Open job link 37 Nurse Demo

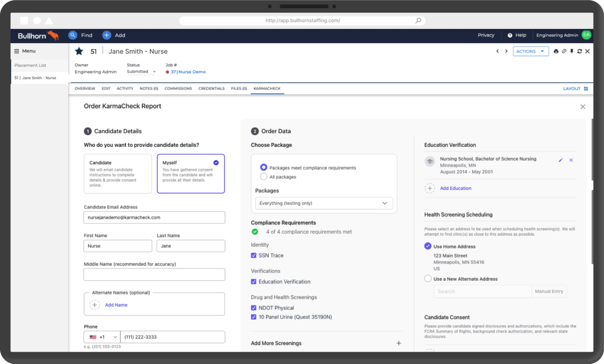pyautogui.click(x=188, y=72)
